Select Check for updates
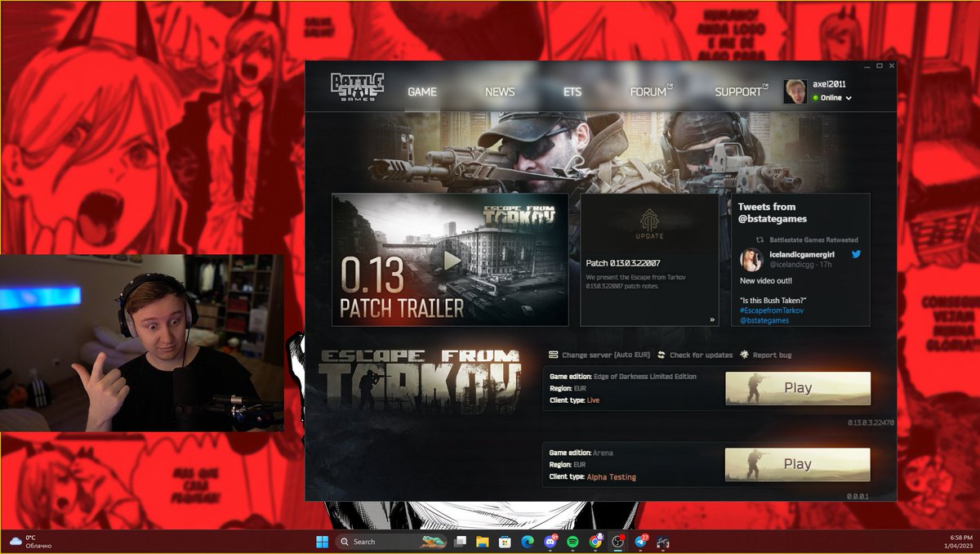Viewport: 980px width, 554px height. 701,355
